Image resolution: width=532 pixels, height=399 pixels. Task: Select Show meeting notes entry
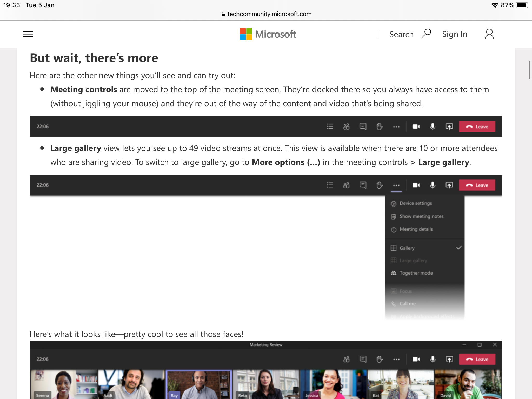tap(421, 216)
